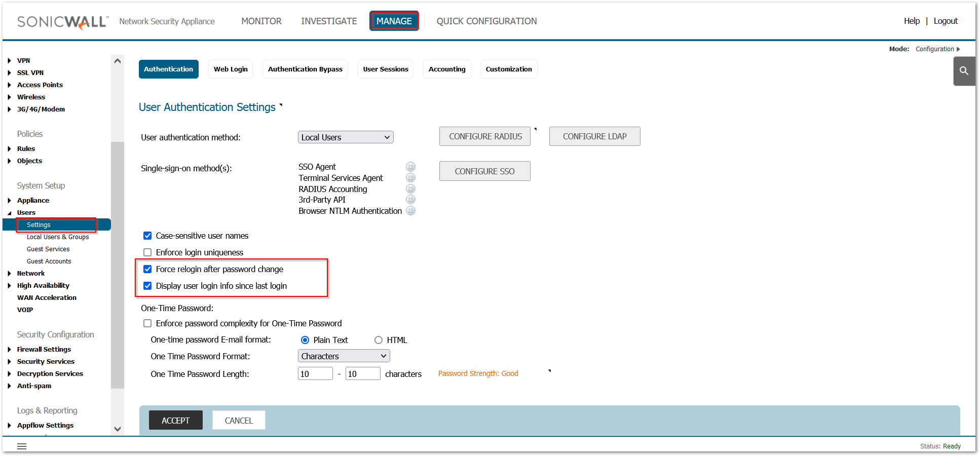Expand the Anti-spam section

[10, 386]
